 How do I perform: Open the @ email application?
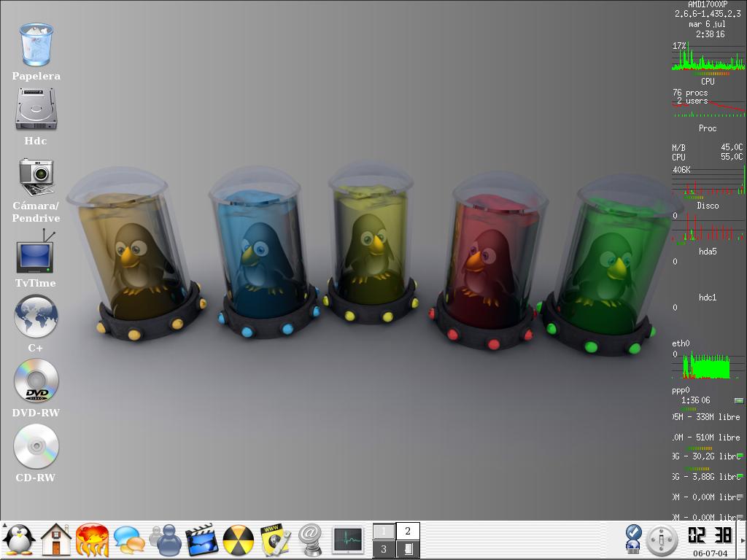(311, 540)
